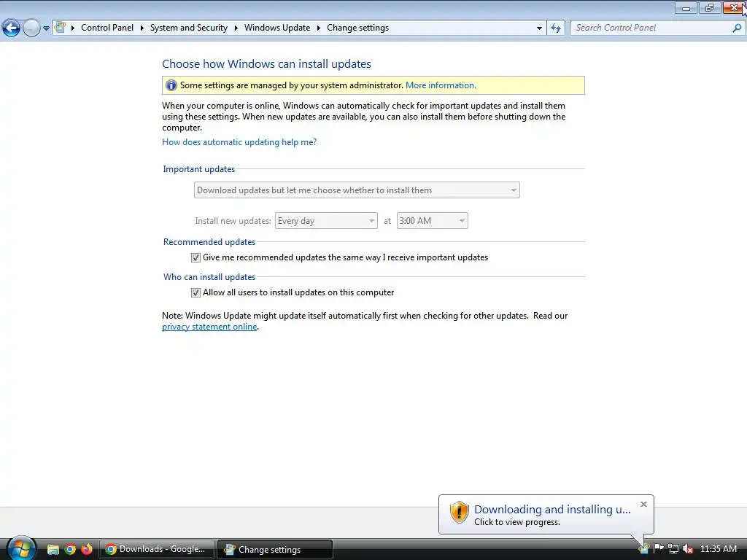This screenshot has width=747, height=560.
Task: Open the clock showing 11:35 AM
Action: (719, 549)
